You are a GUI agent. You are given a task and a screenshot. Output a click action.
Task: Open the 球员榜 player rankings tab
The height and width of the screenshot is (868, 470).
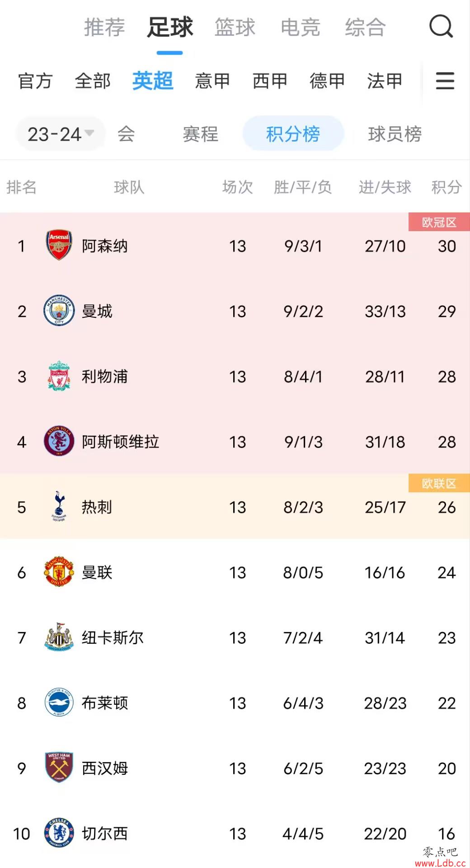[x=395, y=134]
